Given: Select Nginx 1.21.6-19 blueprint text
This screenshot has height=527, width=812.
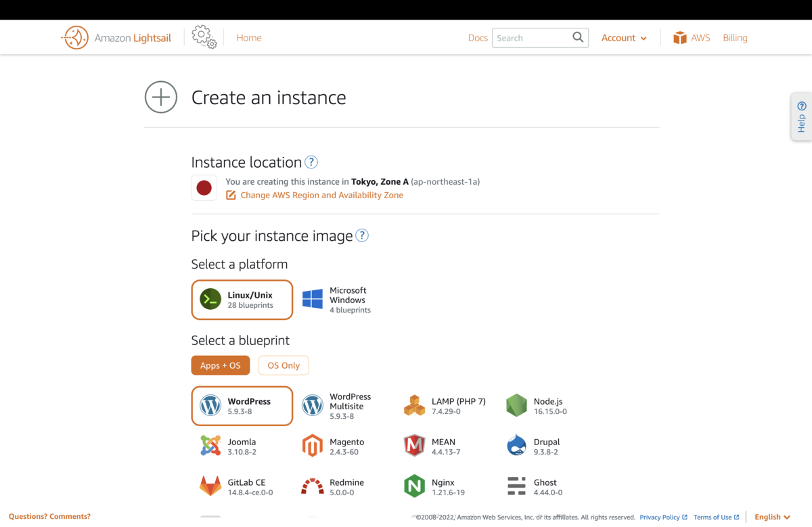Looking at the screenshot, I should pos(448,487).
